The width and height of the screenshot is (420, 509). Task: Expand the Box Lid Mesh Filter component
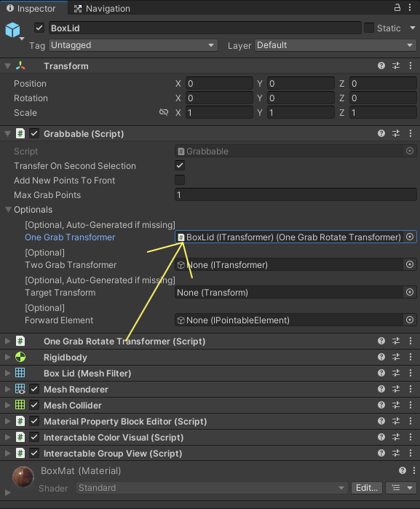pos(7,373)
